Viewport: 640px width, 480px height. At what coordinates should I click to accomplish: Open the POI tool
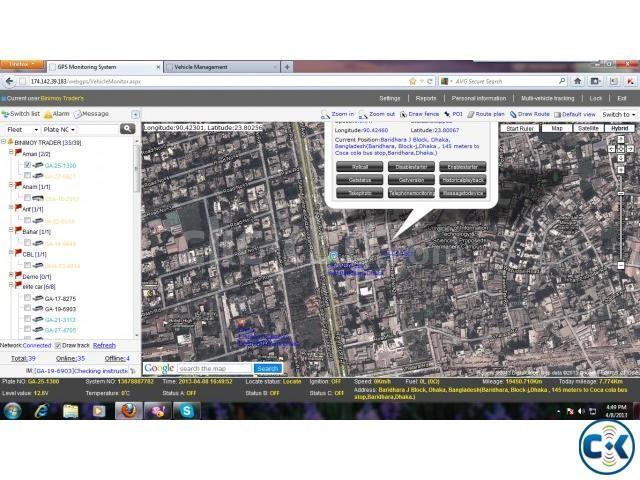455,114
